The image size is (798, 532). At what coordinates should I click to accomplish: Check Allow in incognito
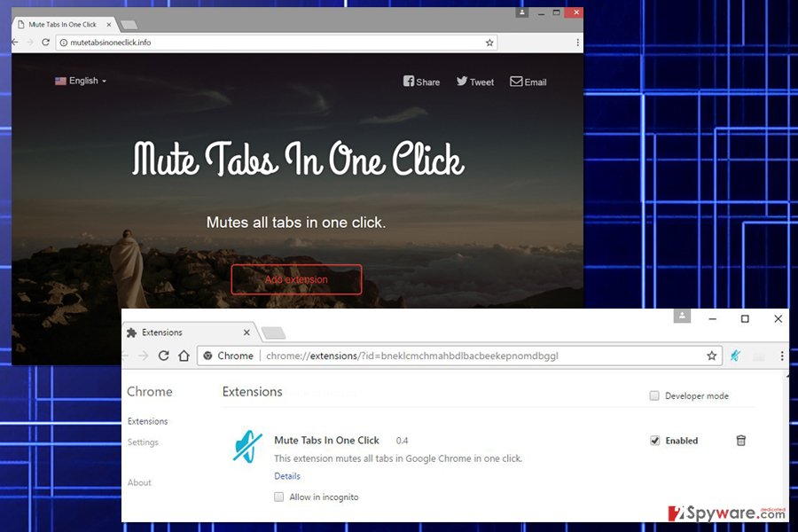point(279,497)
